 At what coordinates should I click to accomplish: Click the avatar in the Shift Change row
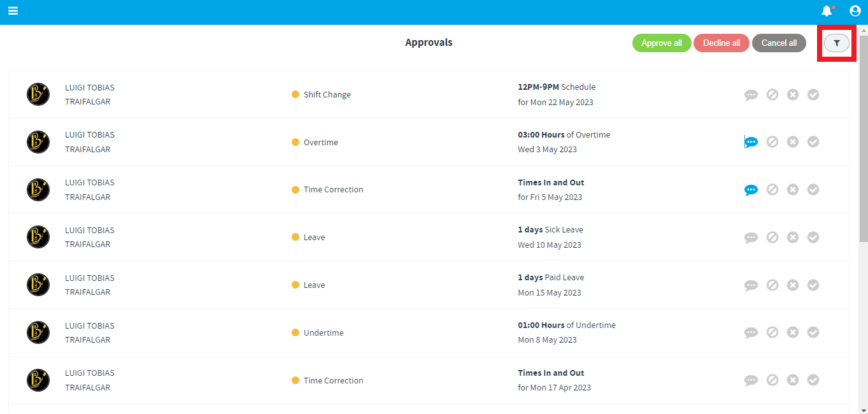38,94
